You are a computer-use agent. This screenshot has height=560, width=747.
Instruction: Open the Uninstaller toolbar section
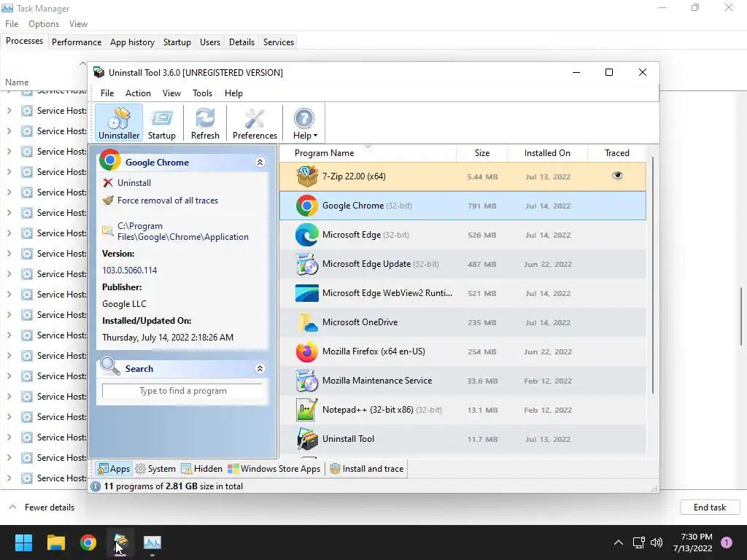click(119, 122)
